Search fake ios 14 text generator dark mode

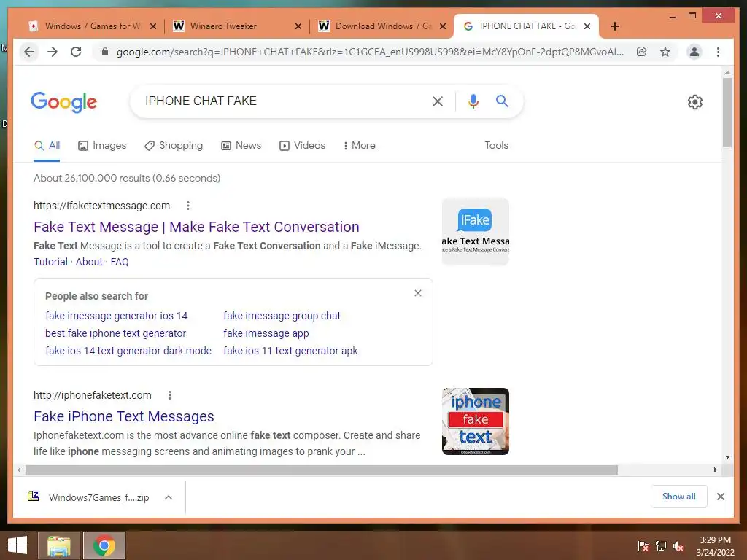click(x=128, y=351)
